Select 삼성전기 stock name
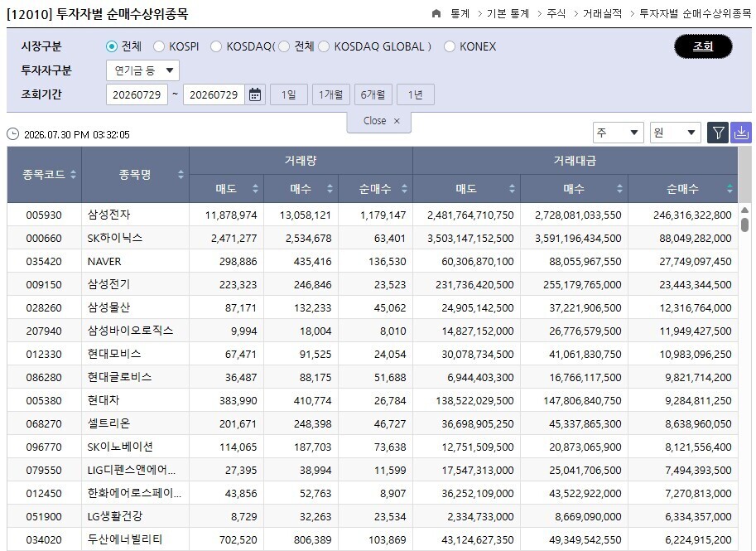This screenshot has width=756, height=551. coord(109,285)
